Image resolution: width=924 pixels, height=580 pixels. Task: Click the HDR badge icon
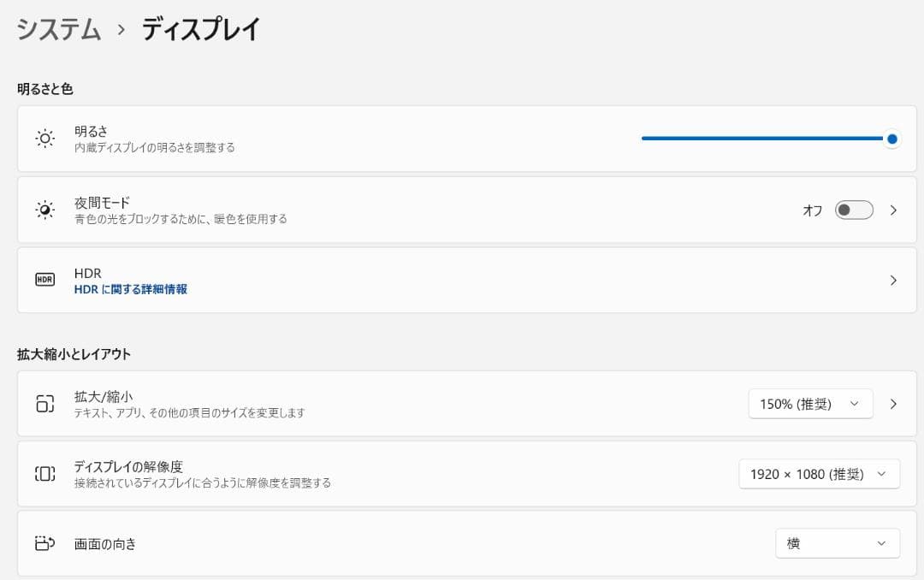point(44,280)
